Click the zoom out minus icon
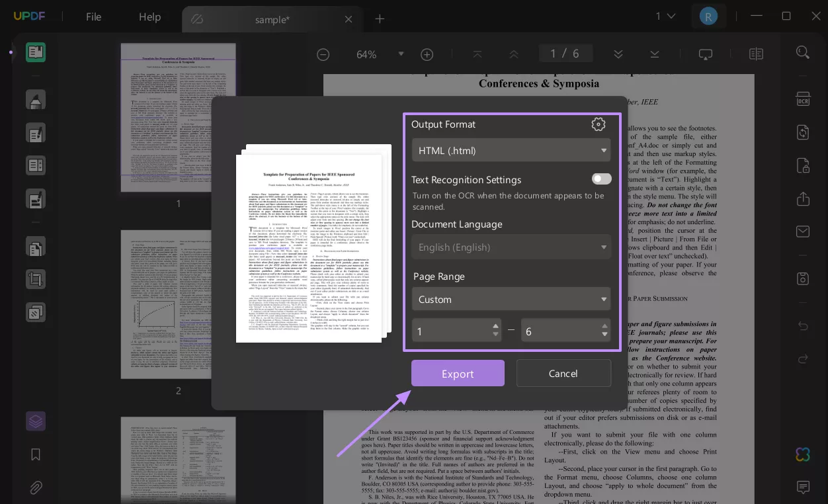Image resolution: width=828 pixels, height=504 pixels. pos(323,54)
